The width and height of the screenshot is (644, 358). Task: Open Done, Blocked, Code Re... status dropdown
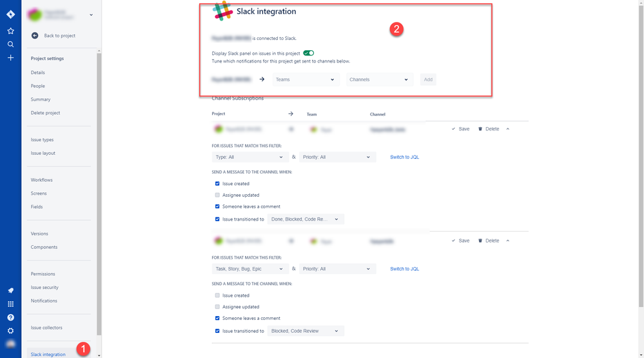[x=305, y=219]
